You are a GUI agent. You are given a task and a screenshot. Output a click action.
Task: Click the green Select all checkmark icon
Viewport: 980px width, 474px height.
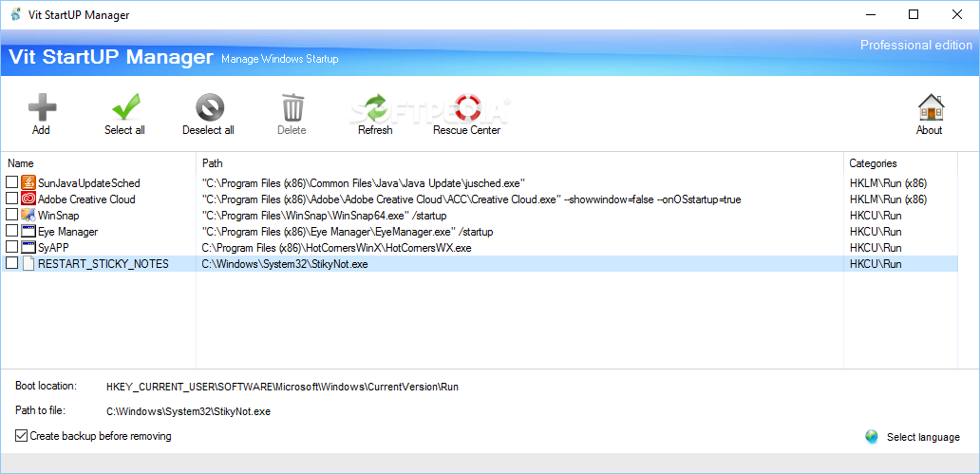(x=125, y=107)
